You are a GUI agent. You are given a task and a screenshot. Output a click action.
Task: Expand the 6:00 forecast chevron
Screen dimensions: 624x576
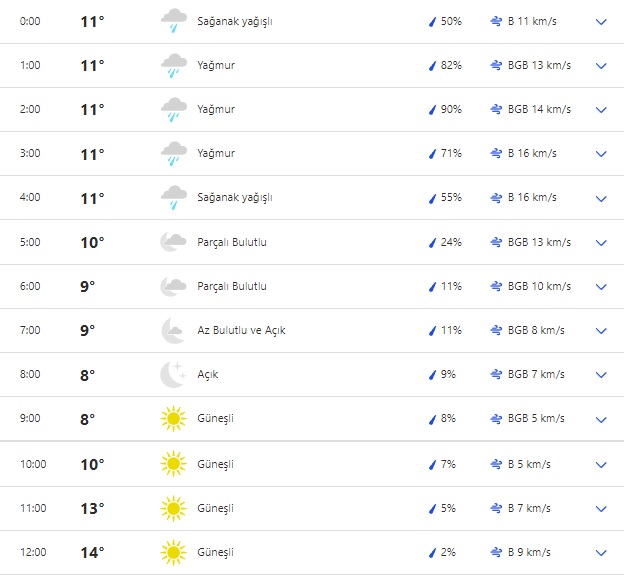click(601, 286)
